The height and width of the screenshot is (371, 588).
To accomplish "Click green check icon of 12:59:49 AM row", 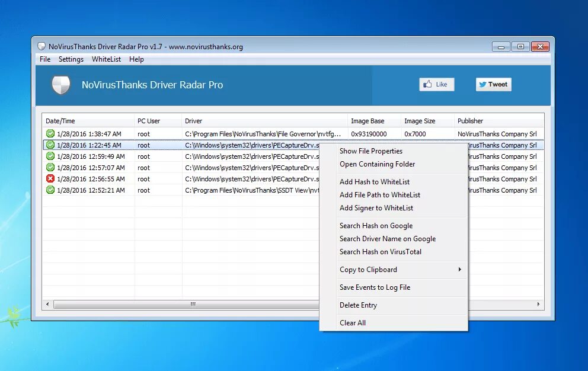I will [x=50, y=156].
